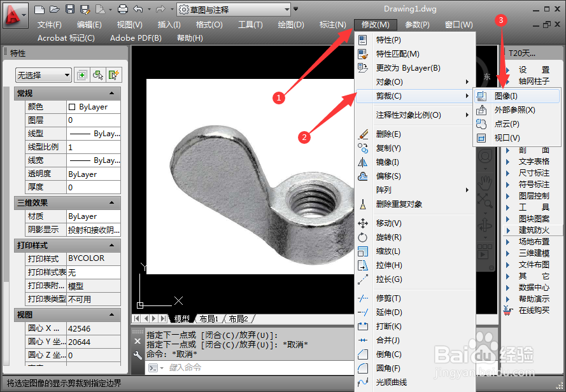Click the Open folder icon in quick toolbar

pos(55,10)
